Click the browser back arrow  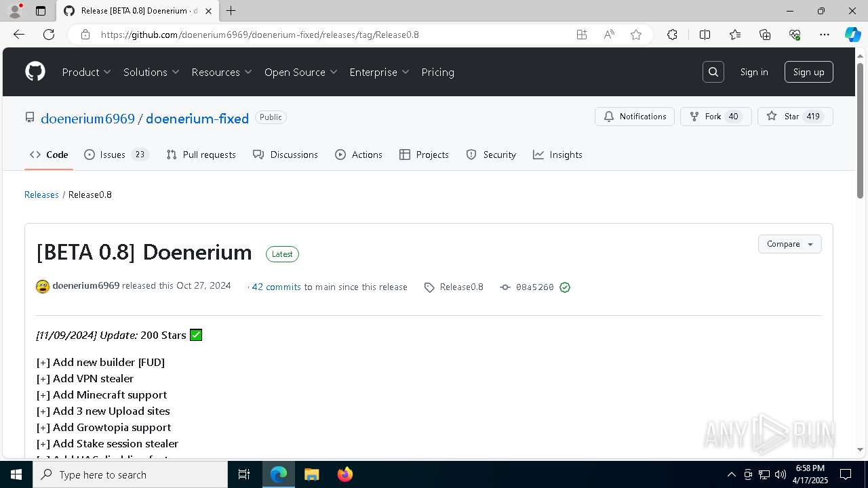[x=19, y=35]
